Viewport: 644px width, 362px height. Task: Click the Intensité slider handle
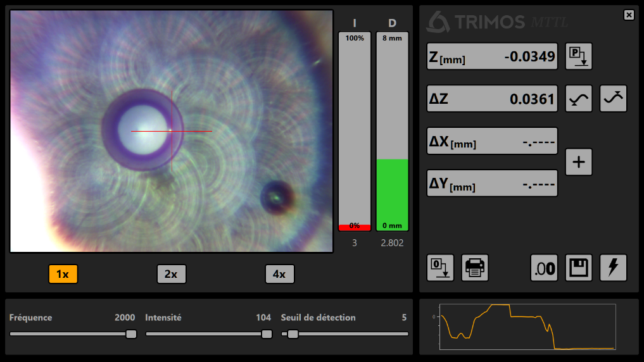coord(267,334)
